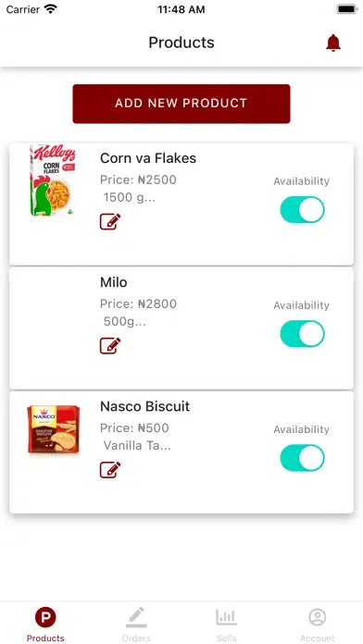Open the Nasco Biscuit product image

(x=54, y=429)
